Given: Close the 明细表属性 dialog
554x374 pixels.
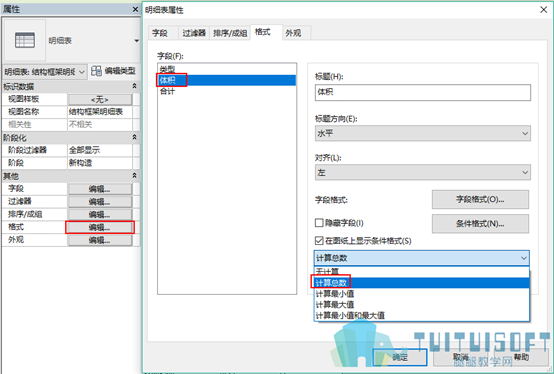Looking at the screenshot, I should [544, 10].
